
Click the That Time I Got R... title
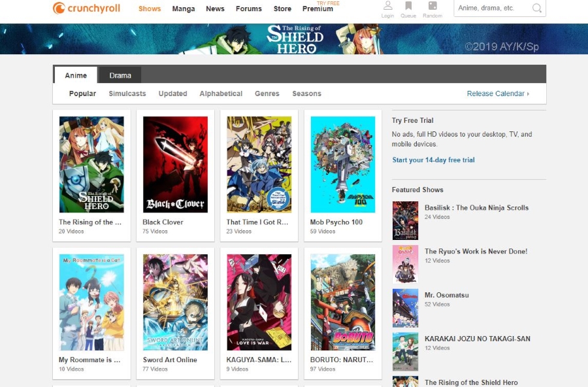click(257, 222)
